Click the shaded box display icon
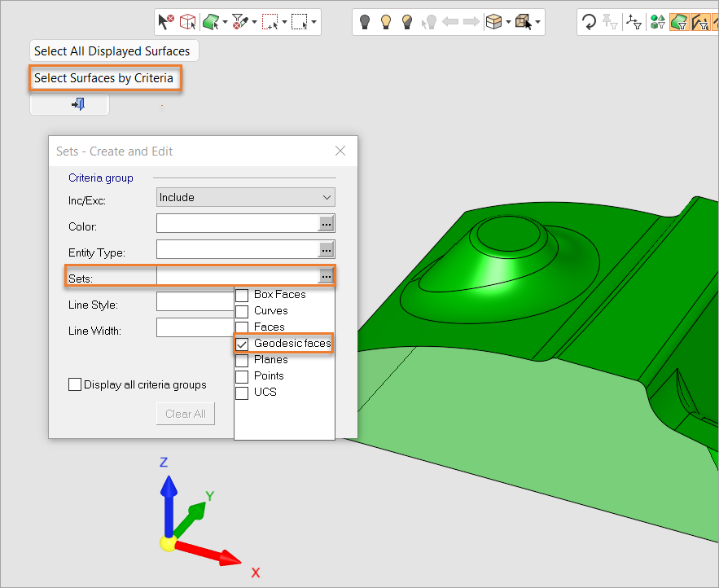Image resolution: width=719 pixels, height=588 pixels. [493, 22]
